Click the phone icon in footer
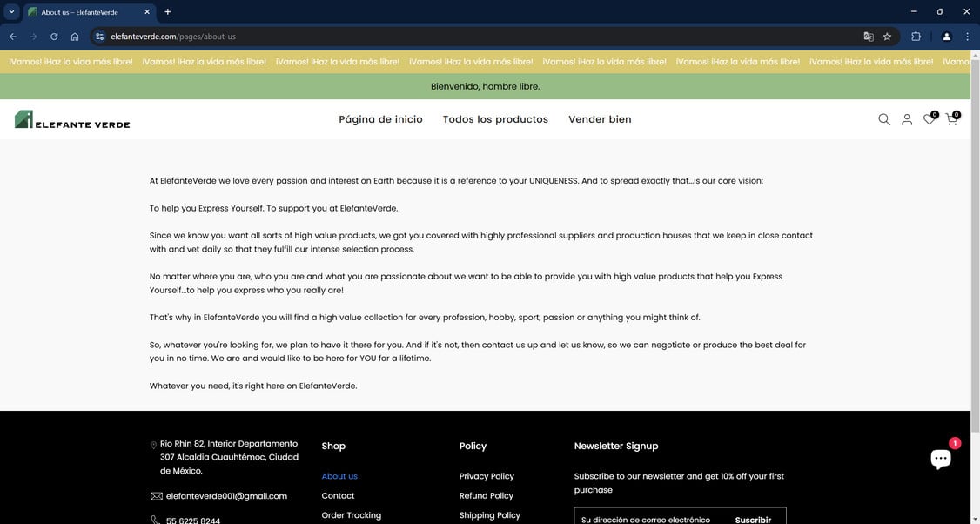 156,520
